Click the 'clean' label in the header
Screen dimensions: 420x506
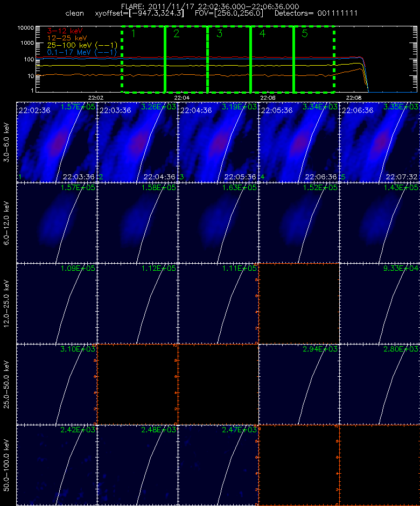pyautogui.click(x=74, y=13)
